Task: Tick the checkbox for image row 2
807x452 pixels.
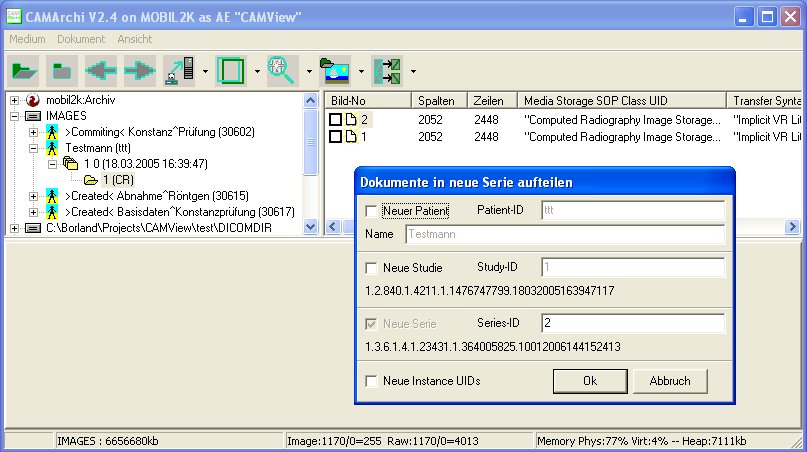Action: click(335, 119)
